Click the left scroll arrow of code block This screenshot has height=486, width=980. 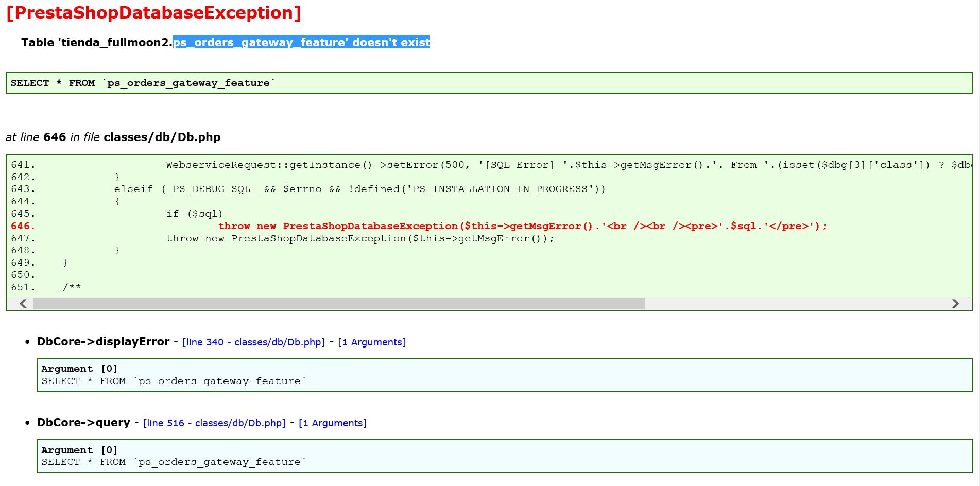point(23,304)
